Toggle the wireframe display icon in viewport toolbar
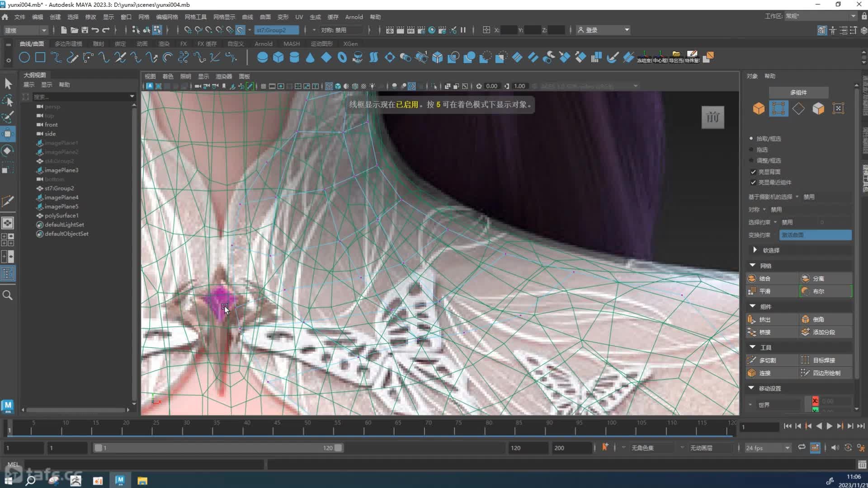This screenshot has height=488, width=868. tap(329, 86)
